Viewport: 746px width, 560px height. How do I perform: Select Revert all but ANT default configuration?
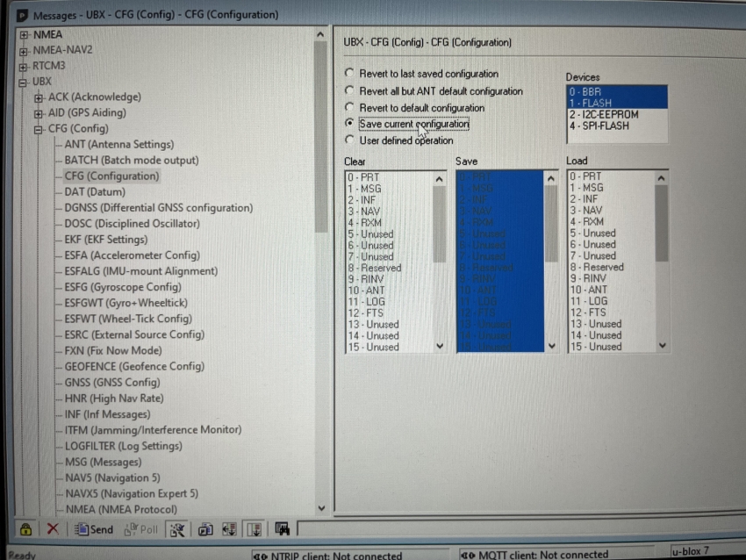click(349, 90)
